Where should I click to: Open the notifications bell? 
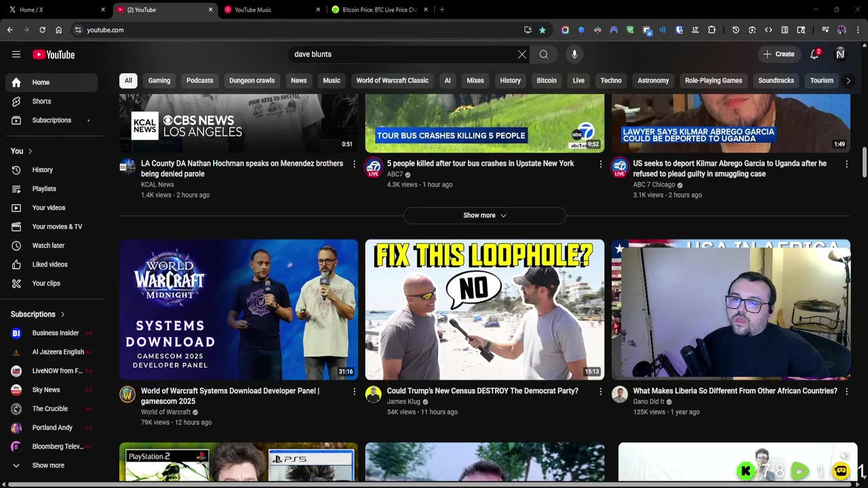pos(814,54)
